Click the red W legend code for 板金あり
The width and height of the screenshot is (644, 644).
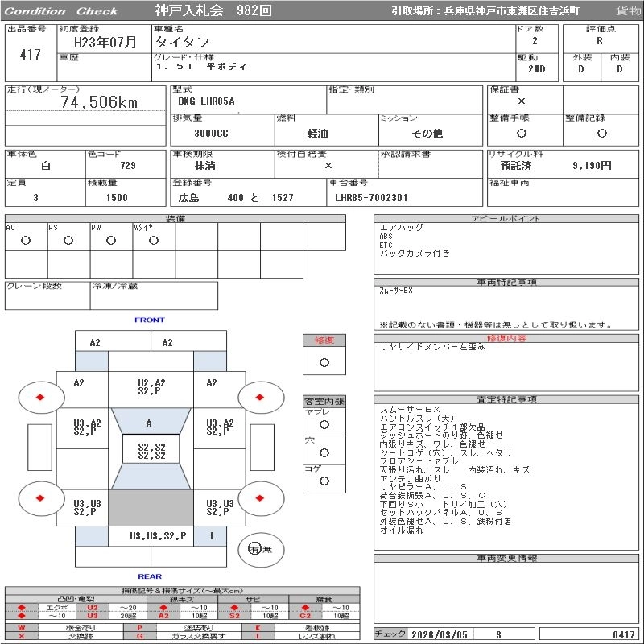pyautogui.click(x=22, y=627)
